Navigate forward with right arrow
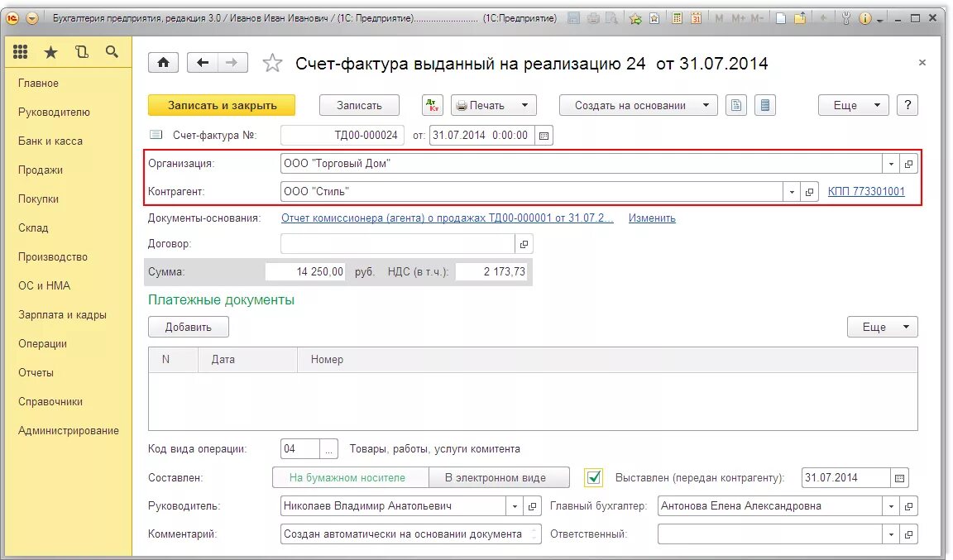 pyautogui.click(x=232, y=63)
